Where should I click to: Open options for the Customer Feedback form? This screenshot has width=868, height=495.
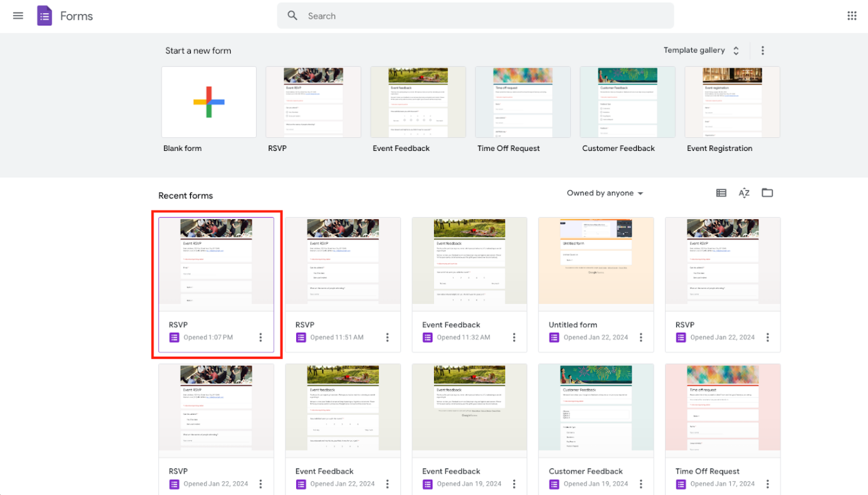[x=640, y=484]
